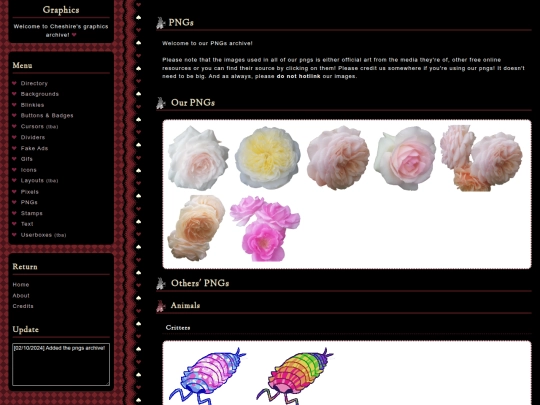Click the 'Update' sidebar heading
Screen dimensions: 540x405
[25, 330]
